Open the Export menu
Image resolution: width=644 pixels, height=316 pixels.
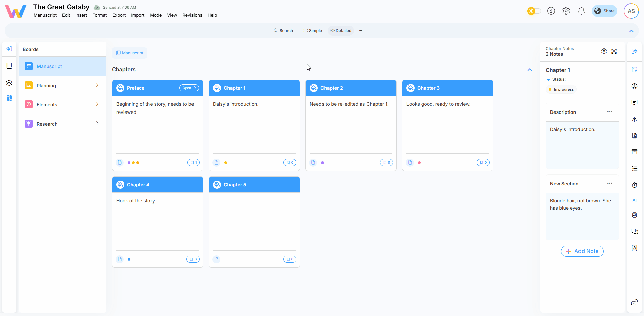119,15
